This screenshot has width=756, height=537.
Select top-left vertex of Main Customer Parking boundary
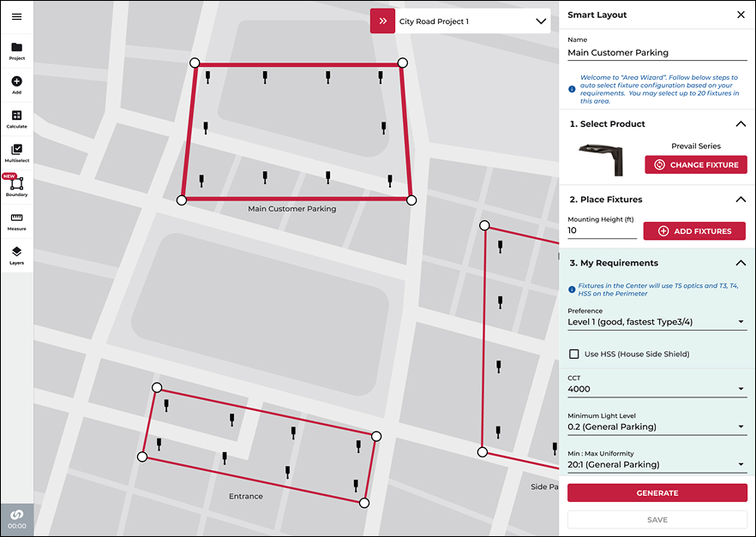[195, 63]
